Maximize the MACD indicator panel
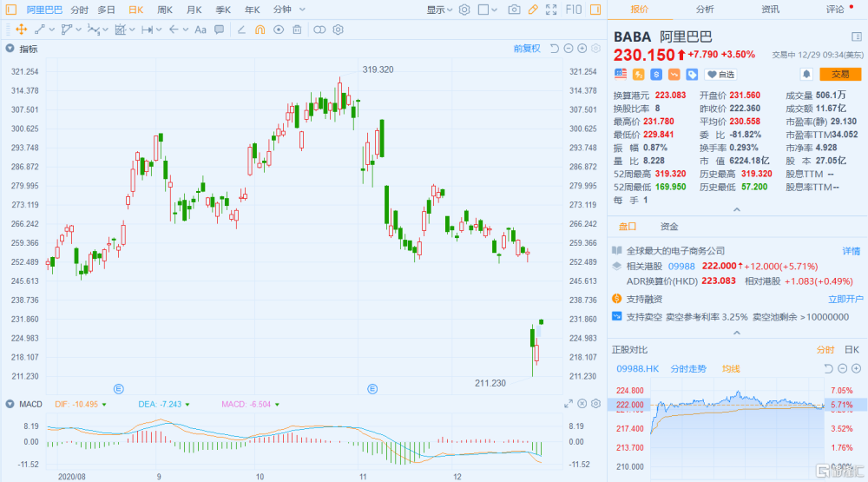This screenshot has width=868, height=482. click(569, 404)
